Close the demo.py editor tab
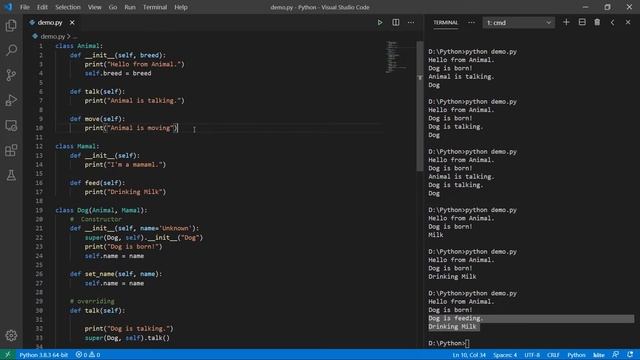Viewport: 640px width, 360px height. point(72,22)
